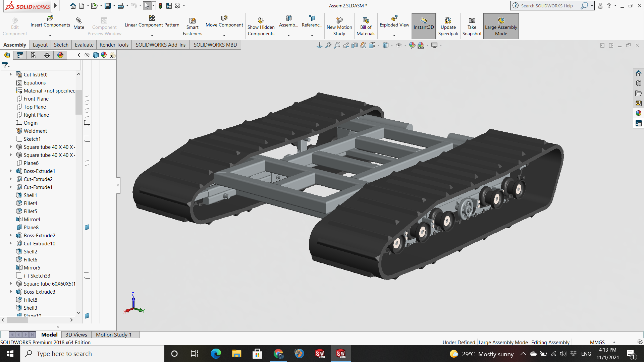Expand the Cut list(60) folder
The width and height of the screenshot is (644, 362).
tap(11, 74)
